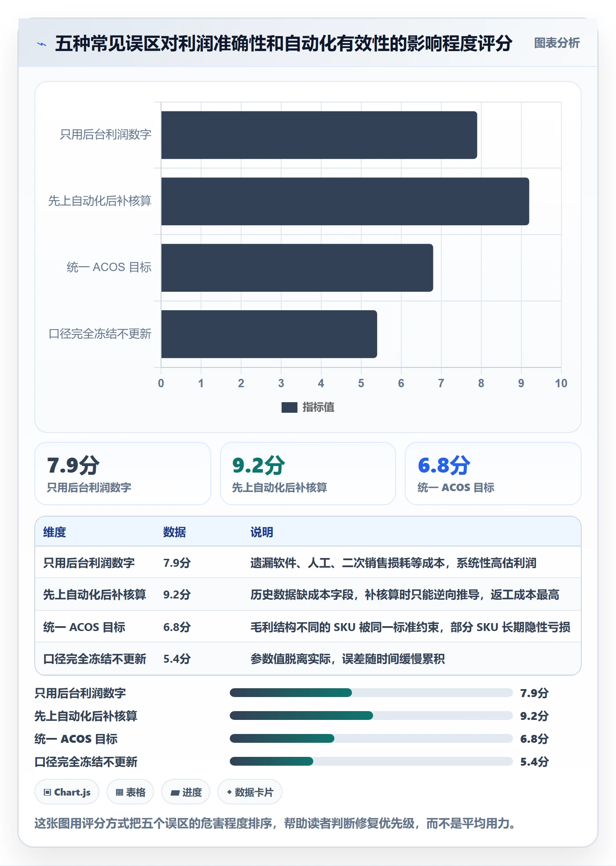
Task: Click the 维度 column header
Action: point(55,532)
